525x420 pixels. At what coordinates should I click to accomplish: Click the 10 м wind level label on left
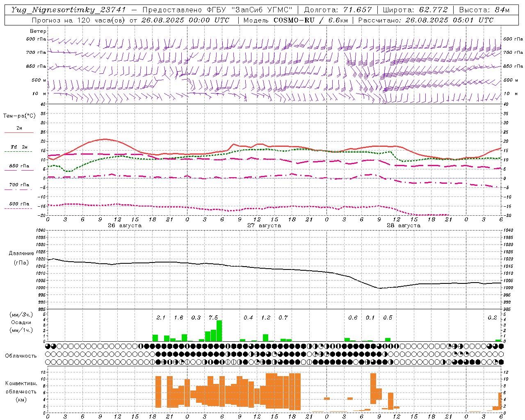39,94
